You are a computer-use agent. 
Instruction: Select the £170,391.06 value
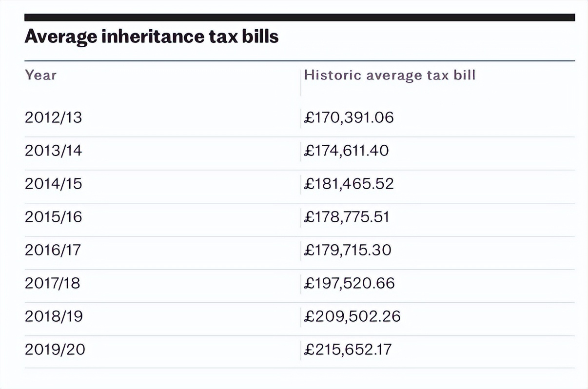click(x=349, y=117)
